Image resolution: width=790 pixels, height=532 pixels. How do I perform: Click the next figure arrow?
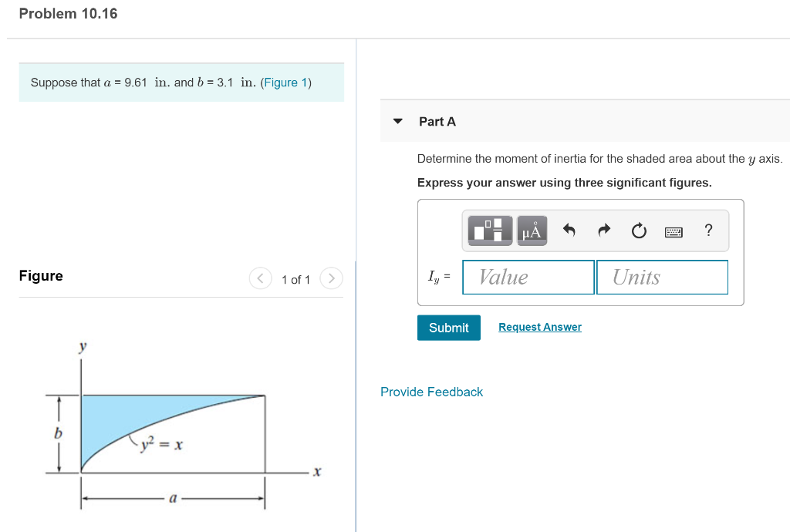331,278
